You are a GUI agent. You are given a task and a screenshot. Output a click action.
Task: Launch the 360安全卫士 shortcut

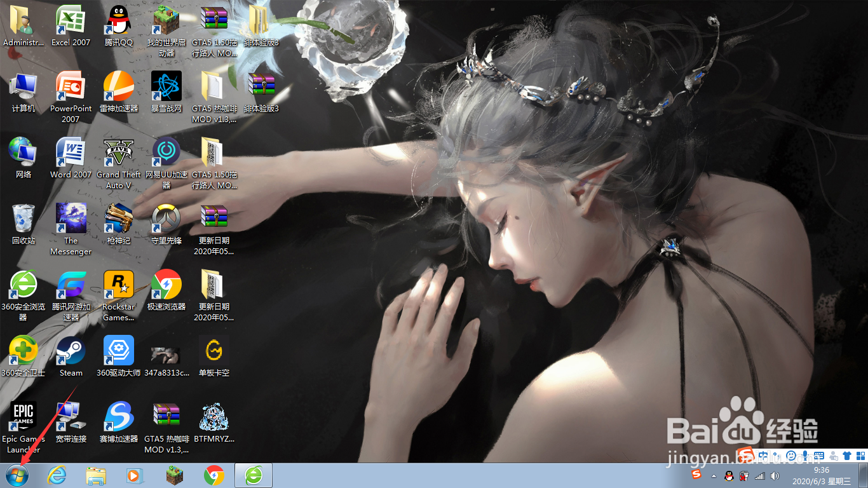[24, 350]
